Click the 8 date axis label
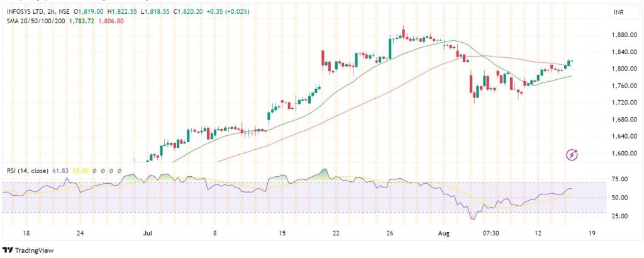 click(x=215, y=233)
